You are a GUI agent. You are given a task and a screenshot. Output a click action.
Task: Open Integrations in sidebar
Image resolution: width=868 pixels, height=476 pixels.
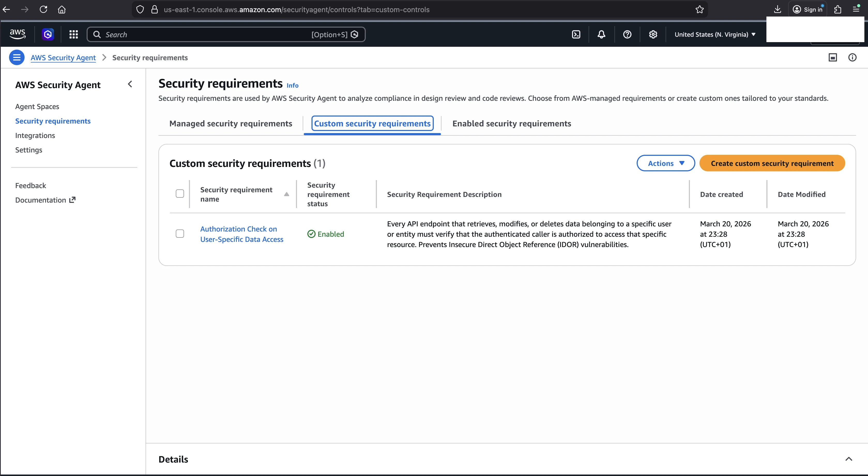[x=35, y=135]
